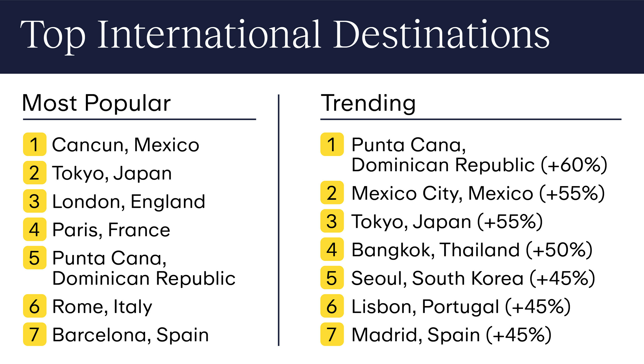Open the London, England entry
The width and height of the screenshot is (644, 364).
tap(129, 201)
